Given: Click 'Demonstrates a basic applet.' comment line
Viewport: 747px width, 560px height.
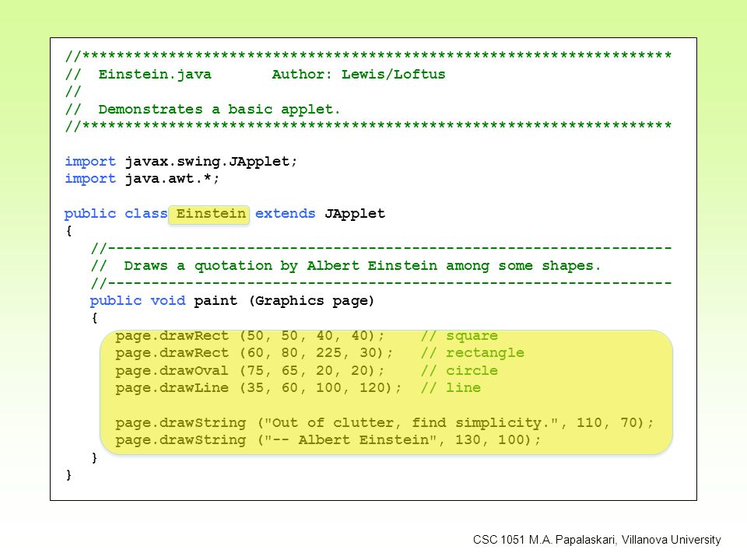Looking at the screenshot, I should [x=219, y=110].
